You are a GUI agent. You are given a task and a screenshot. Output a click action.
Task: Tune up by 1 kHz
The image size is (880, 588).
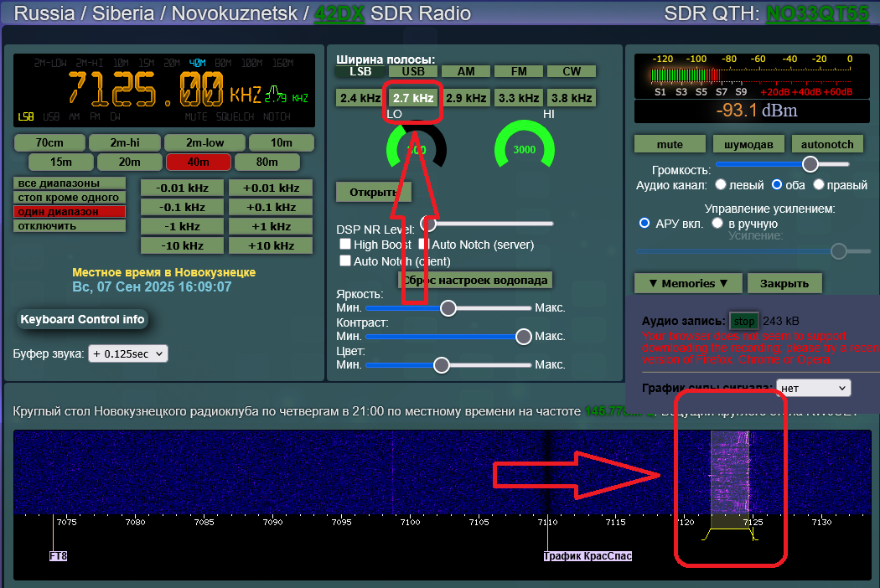[271, 227]
